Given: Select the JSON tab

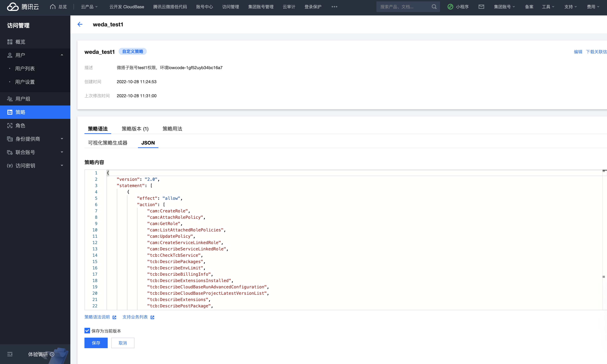Looking at the screenshot, I should point(148,143).
